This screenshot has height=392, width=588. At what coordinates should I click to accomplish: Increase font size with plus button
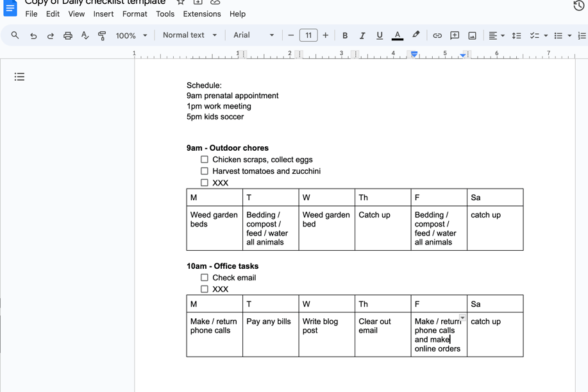tap(326, 35)
